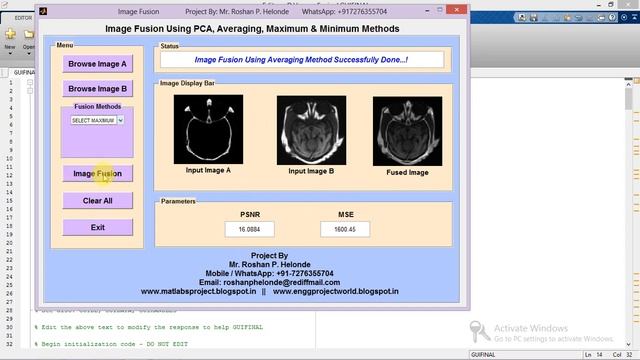The width and height of the screenshot is (640, 360).
Task: Select the GUIFINAL file tab in editor
Action: coord(24,72)
